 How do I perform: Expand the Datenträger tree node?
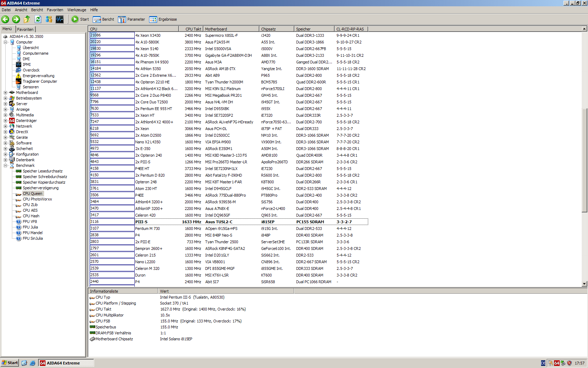[6, 121]
